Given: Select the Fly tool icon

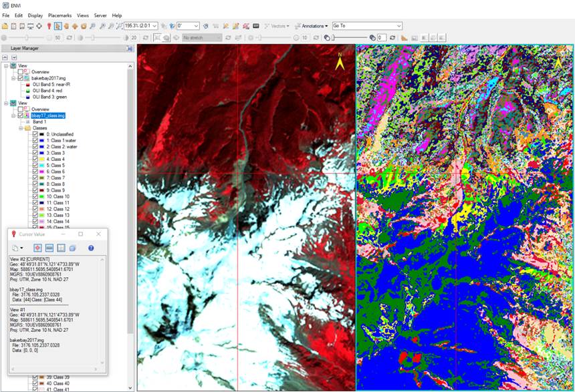Looking at the screenshot, I should click(75, 26).
